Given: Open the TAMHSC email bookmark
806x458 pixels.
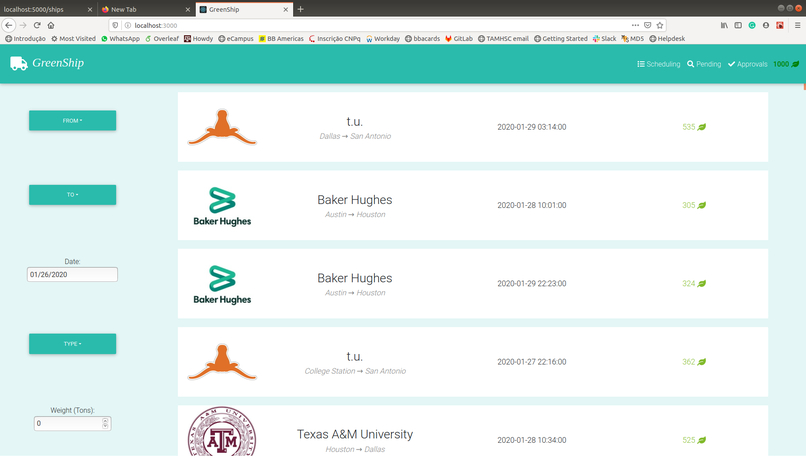Looking at the screenshot, I should [x=503, y=39].
